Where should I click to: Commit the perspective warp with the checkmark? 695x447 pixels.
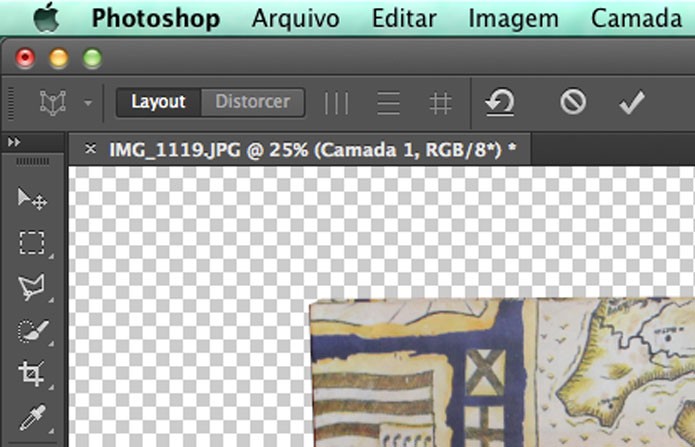click(632, 103)
